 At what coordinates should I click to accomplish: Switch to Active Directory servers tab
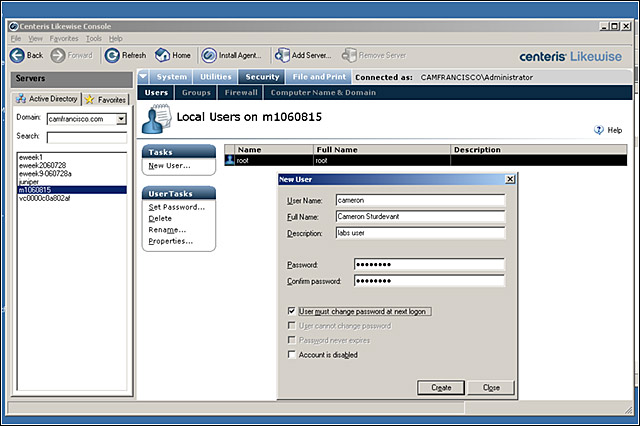(x=47, y=99)
